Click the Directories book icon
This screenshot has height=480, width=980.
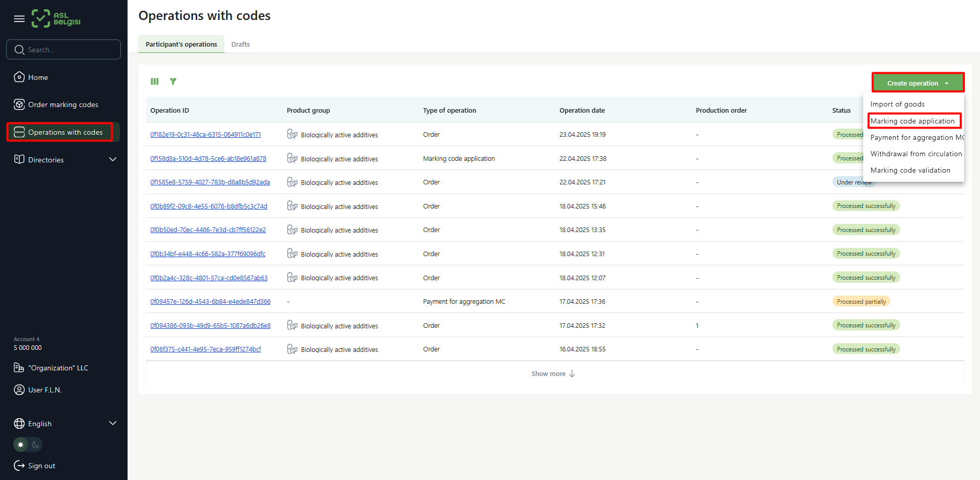(x=19, y=159)
